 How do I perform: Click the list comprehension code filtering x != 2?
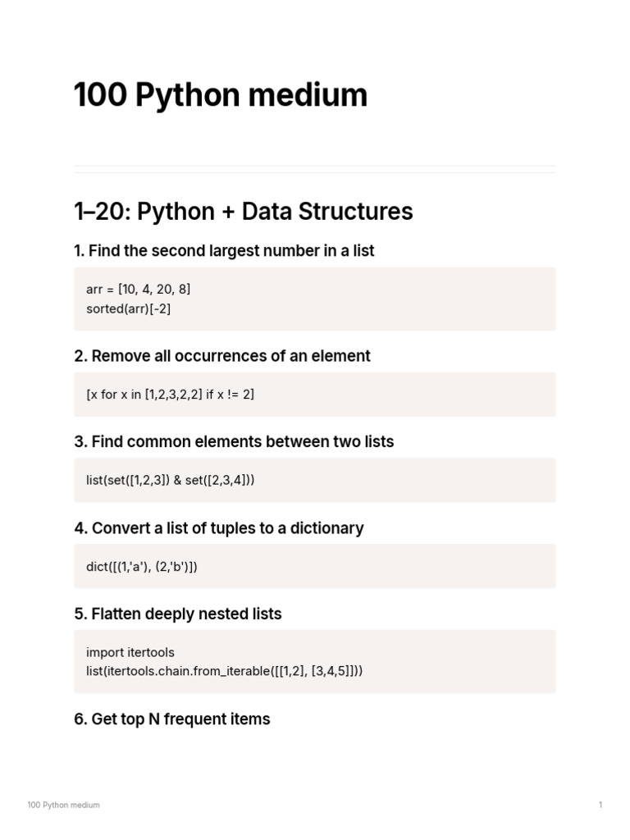(170, 395)
